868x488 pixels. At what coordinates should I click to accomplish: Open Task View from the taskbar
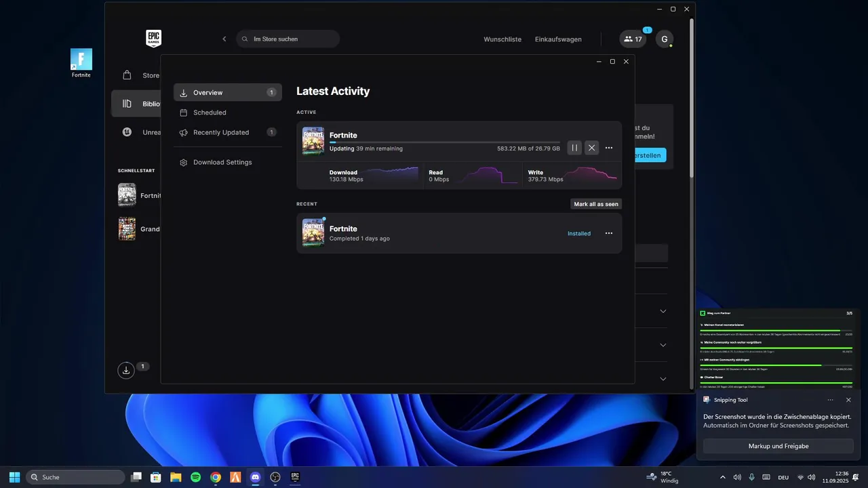136,477
